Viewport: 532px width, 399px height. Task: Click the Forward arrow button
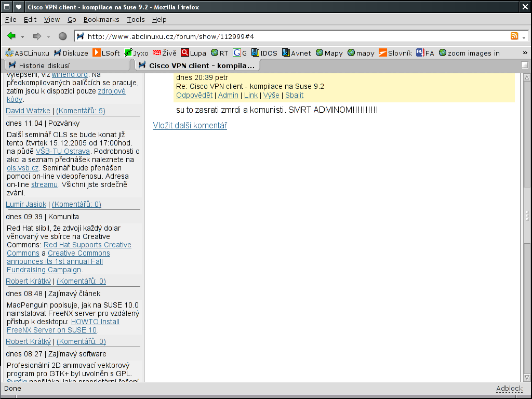click(37, 36)
